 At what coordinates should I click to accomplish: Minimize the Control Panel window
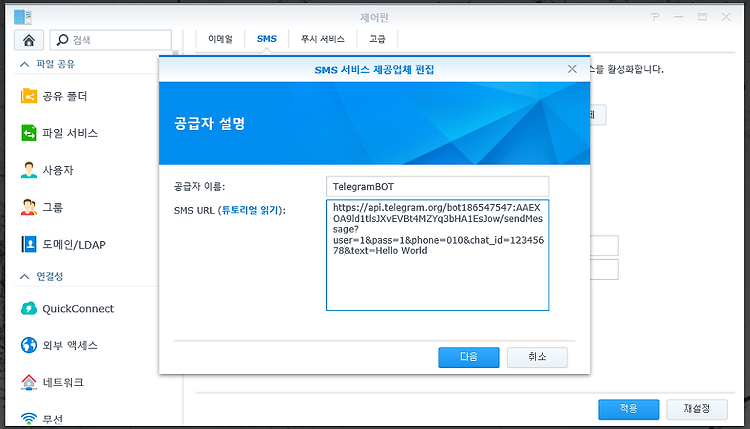[678, 17]
